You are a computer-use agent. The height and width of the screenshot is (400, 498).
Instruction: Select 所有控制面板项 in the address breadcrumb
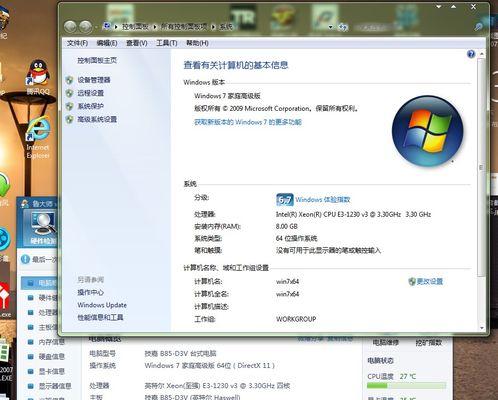pyautogui.click(x=184, y=27)
